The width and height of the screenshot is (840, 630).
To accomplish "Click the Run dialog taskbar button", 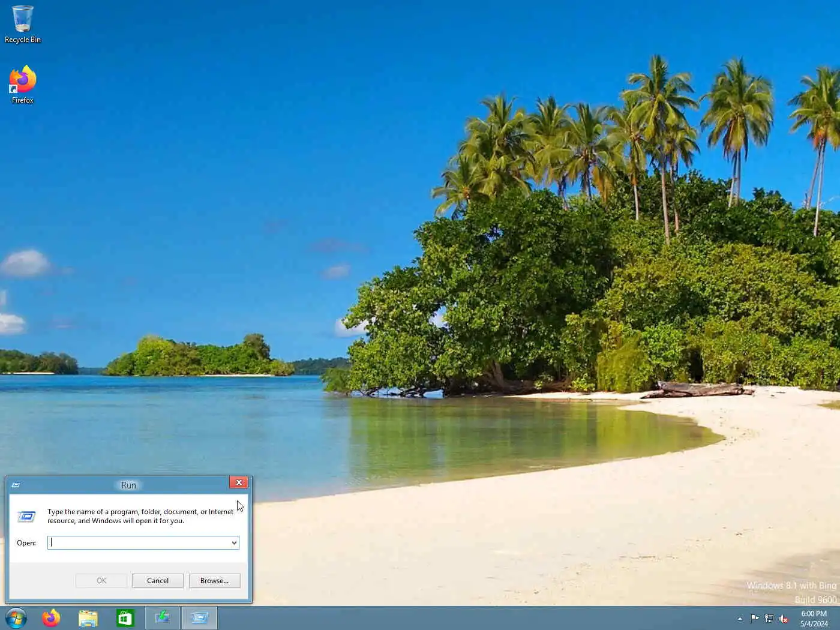I will (x=200, y=617).
